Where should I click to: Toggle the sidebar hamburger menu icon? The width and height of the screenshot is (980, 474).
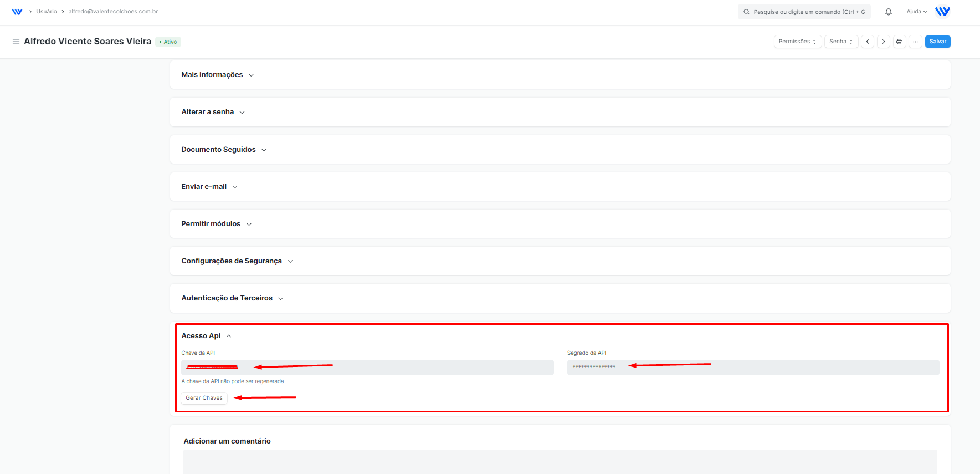16,42
